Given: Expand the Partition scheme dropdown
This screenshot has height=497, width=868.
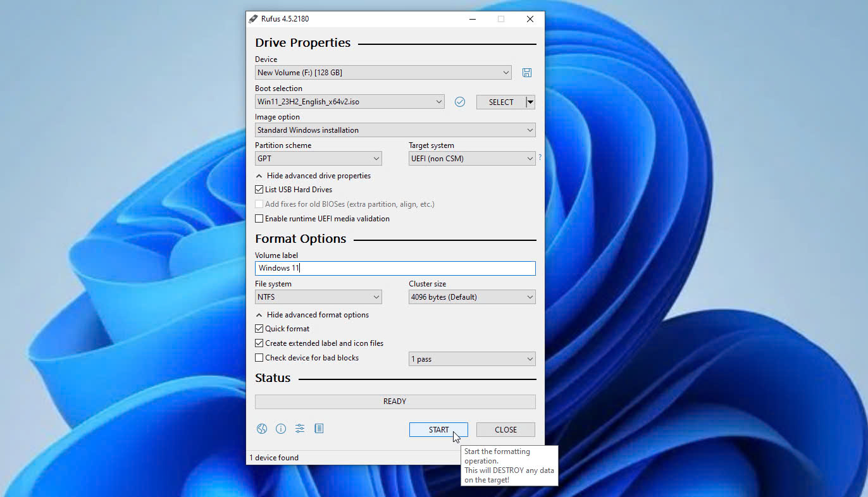Looking at the screenshot, I should tap(318, 159).
